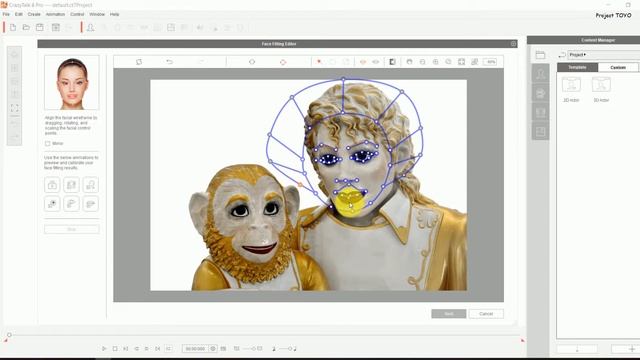Screen dimensions: 640x360
Task: Open the Control menu
Action: point(77,14)
